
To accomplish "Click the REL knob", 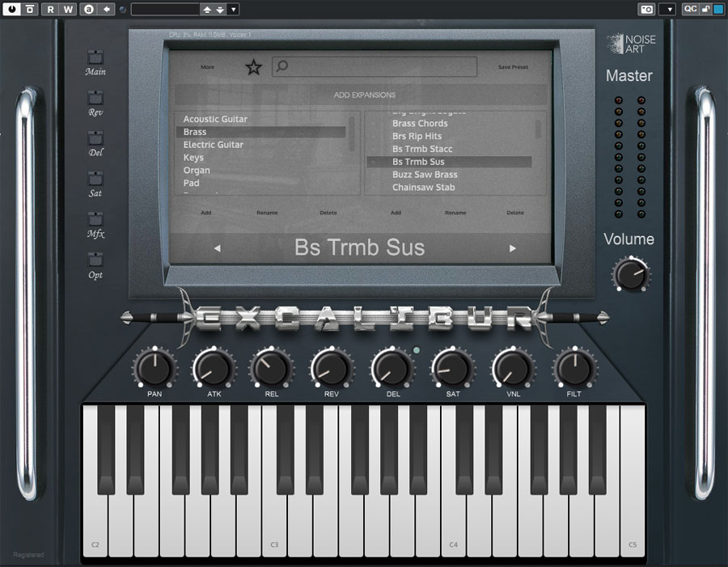I will (272, 367).
